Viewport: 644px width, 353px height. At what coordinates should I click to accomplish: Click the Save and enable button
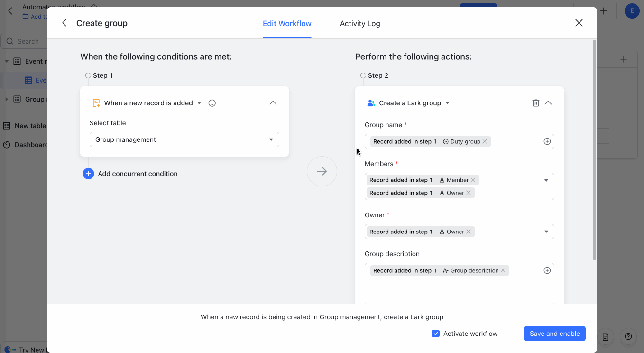(554, 334)
